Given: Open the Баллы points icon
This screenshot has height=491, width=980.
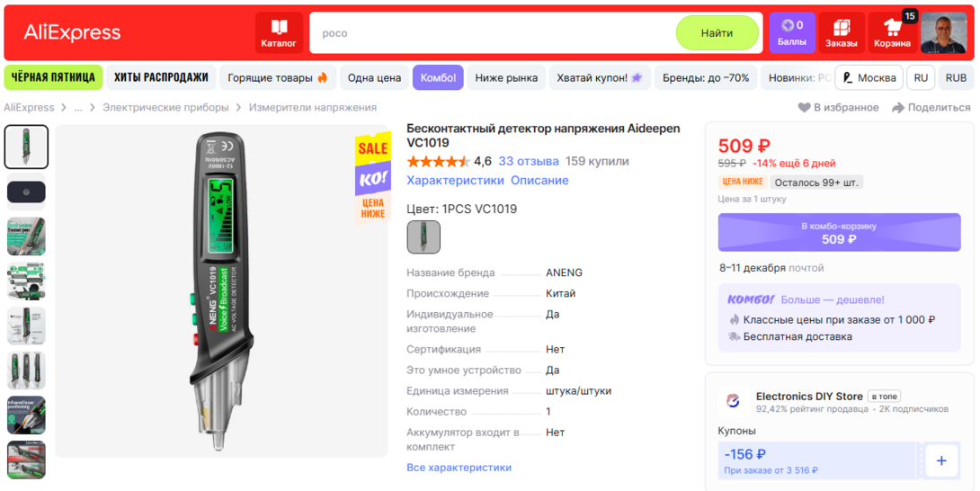Looking at the screenshot, I should click(791, 32).
